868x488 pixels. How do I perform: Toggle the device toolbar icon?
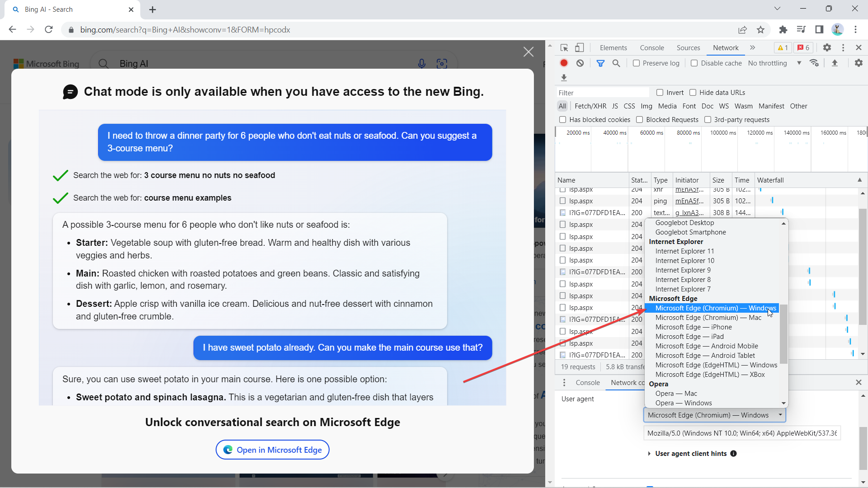tap(580, 47)
